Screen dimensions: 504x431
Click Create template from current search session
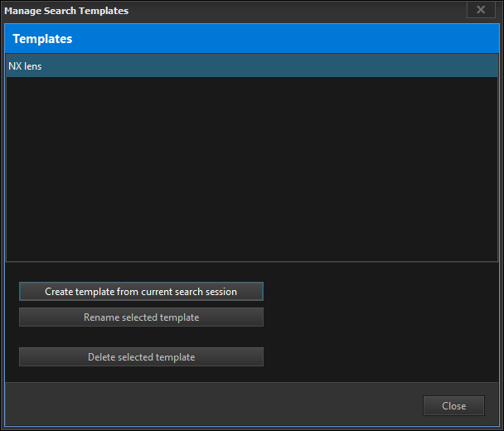[141, 292]
